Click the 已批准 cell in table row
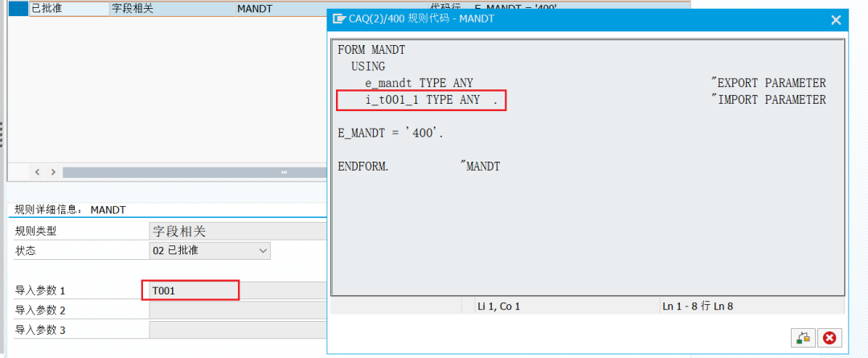The width and height of the screenshot is (868, 358). [69, 8]
